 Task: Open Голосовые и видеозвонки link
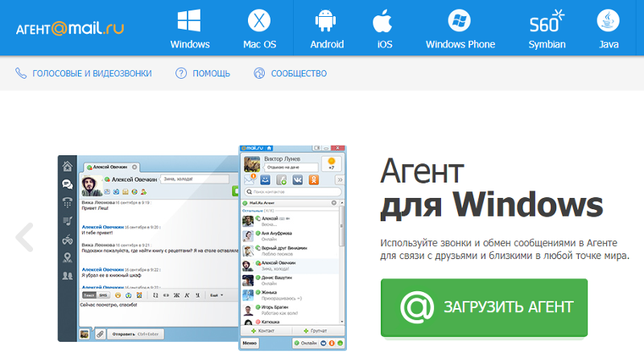pos(84,73)
